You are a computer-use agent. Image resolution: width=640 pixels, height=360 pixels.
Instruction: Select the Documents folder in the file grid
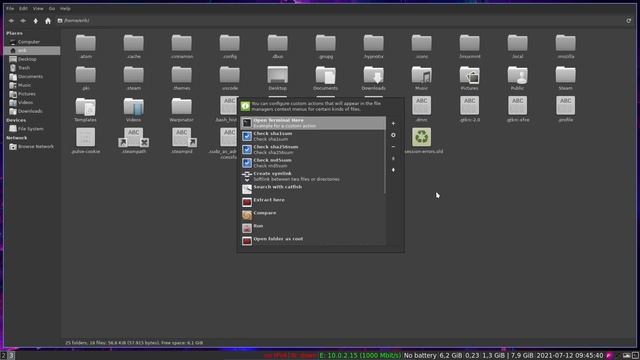coord(326,75)
